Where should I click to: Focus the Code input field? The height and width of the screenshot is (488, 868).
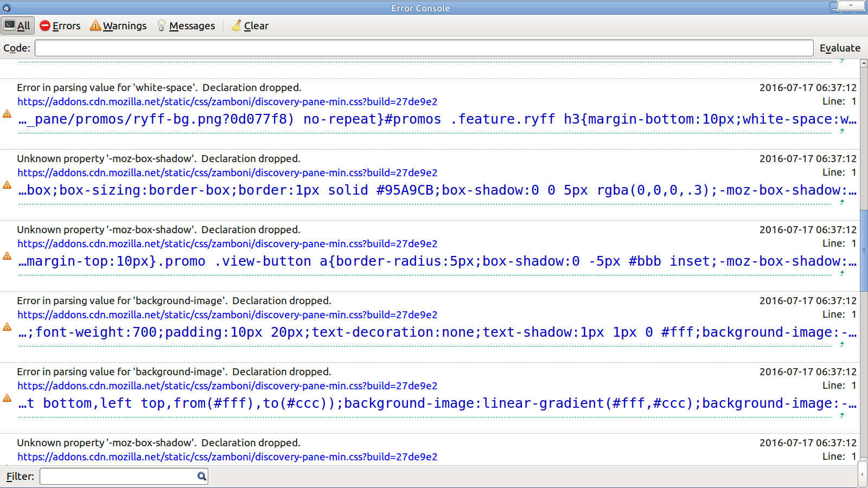point(424,48)
